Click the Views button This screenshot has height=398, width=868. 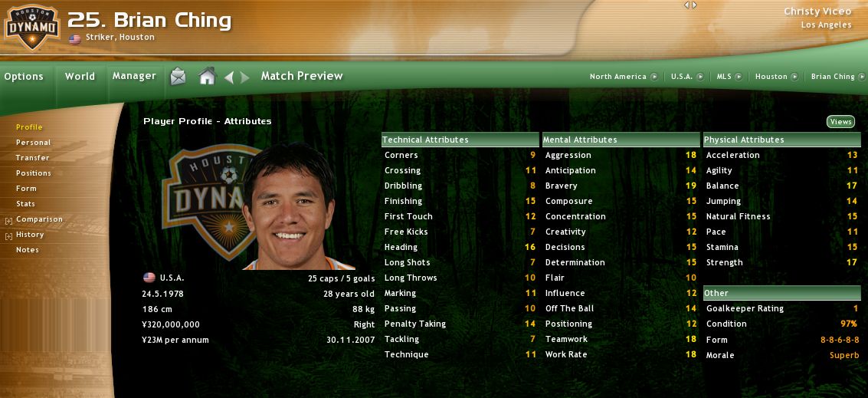pyautogui.click(x=840, y=122)
